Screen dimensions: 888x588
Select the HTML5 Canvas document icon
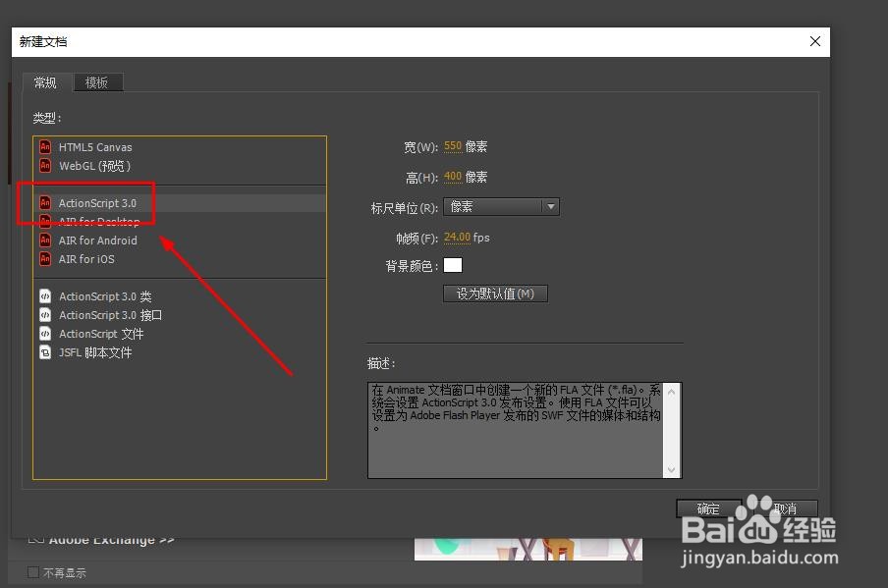pyautogui.click(x=45, y=147)
